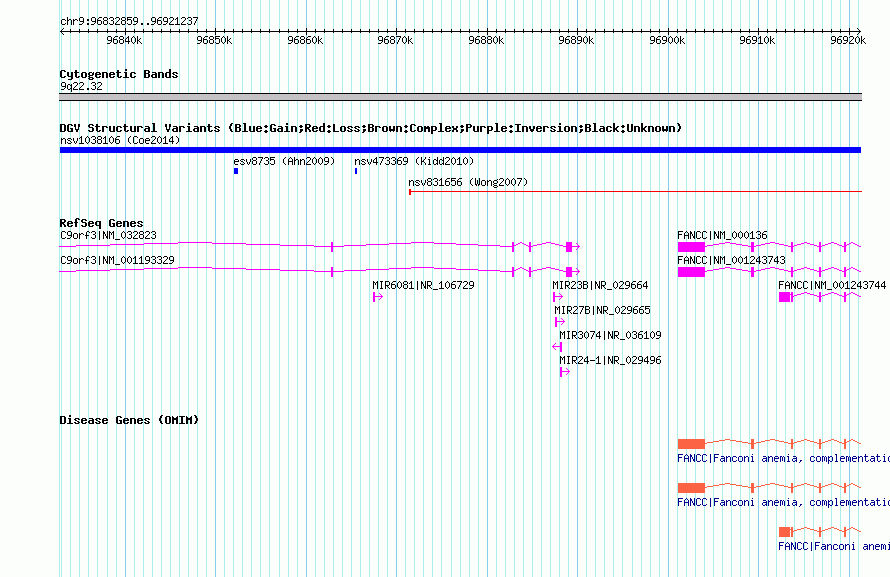The width and height of the screenshot is (890, 577).
Task: Click the 96900k ruler tick label
Action: pyautogui.click(x=668, y=40)
